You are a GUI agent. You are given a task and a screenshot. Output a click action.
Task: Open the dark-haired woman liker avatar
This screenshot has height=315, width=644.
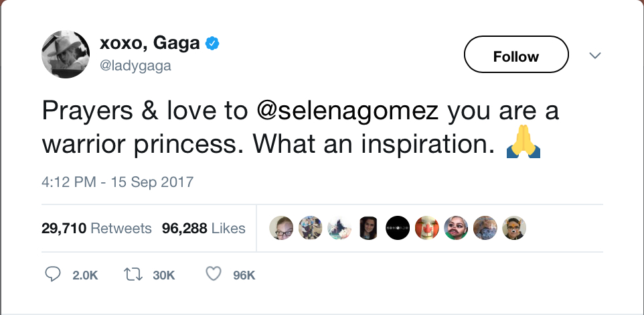370,229
